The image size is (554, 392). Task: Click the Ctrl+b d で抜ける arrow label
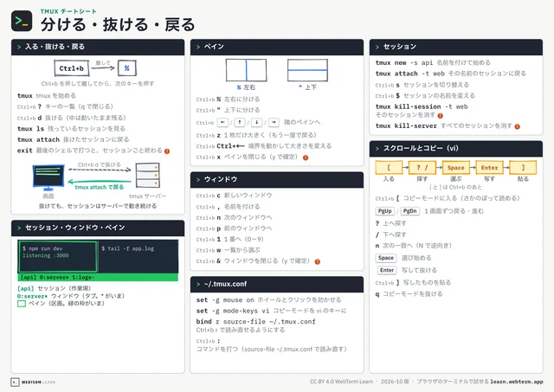(100, 165)
